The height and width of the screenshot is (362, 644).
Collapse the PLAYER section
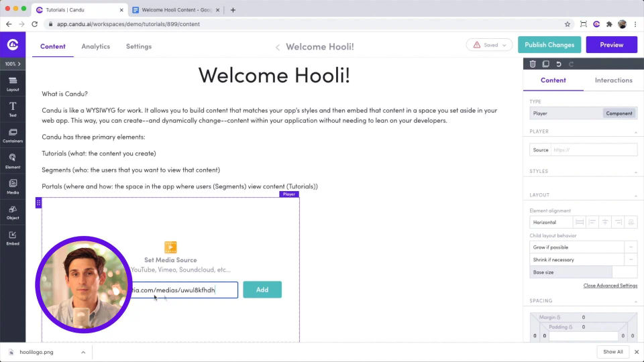[636, 132]
